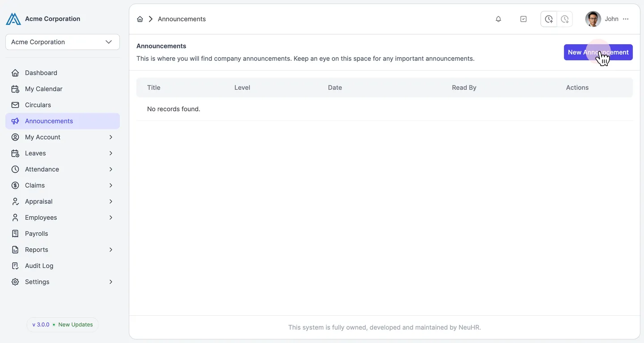Expand the Leaves submenu chevron
The width and height of the screenshot is (644, 343).
point(111,153)
